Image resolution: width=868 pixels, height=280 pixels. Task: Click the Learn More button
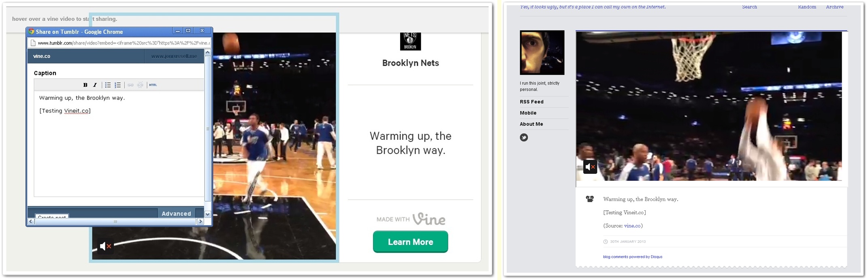pyautogui.click(x=410, y=242)
